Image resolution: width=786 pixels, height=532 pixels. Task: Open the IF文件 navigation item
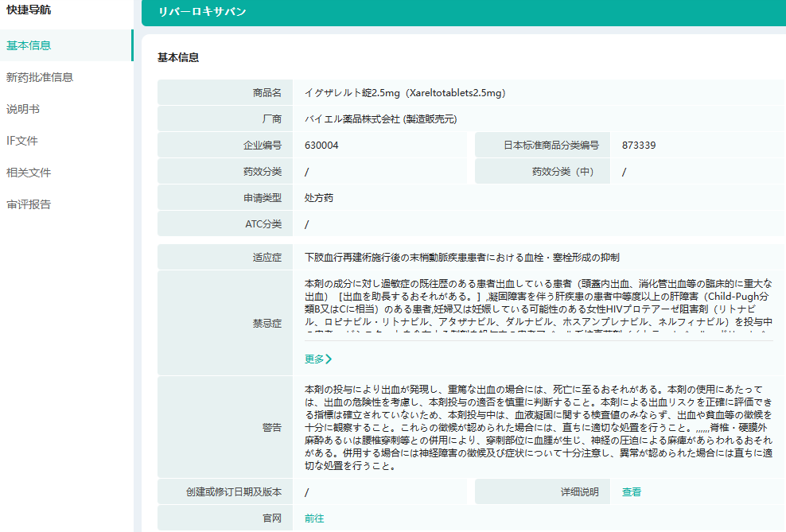pos(22,141)
